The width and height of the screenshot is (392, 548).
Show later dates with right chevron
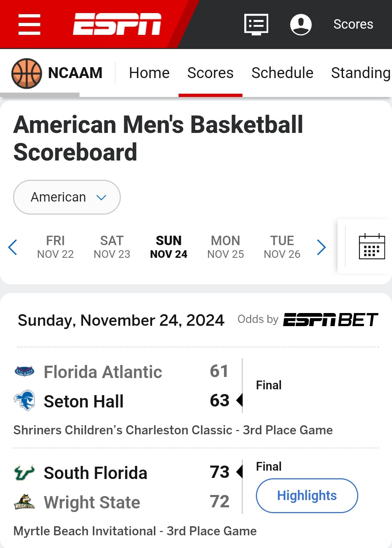coord(321,247)
